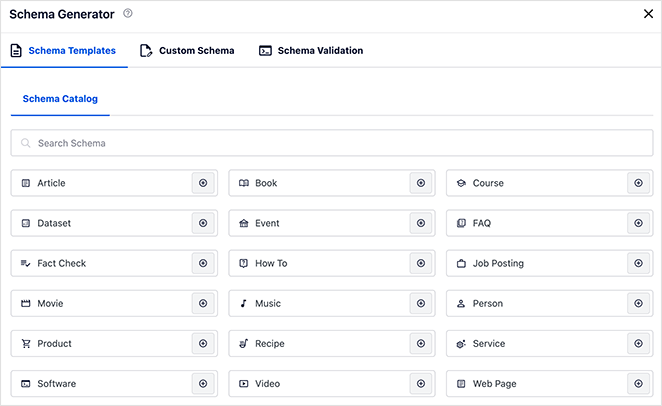Add the Book schema with plus icon
This screenshot has width=662, height=406.
[421, 183]
